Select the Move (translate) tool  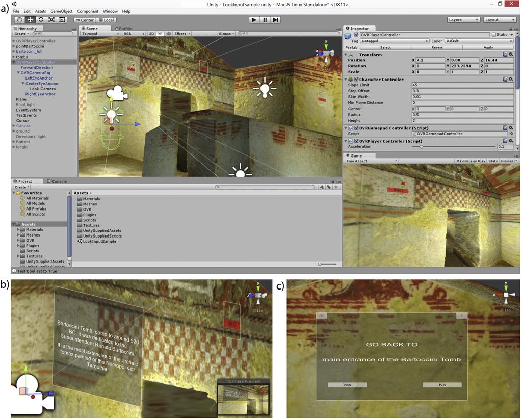pyautogui.click(x=30, y=20)
